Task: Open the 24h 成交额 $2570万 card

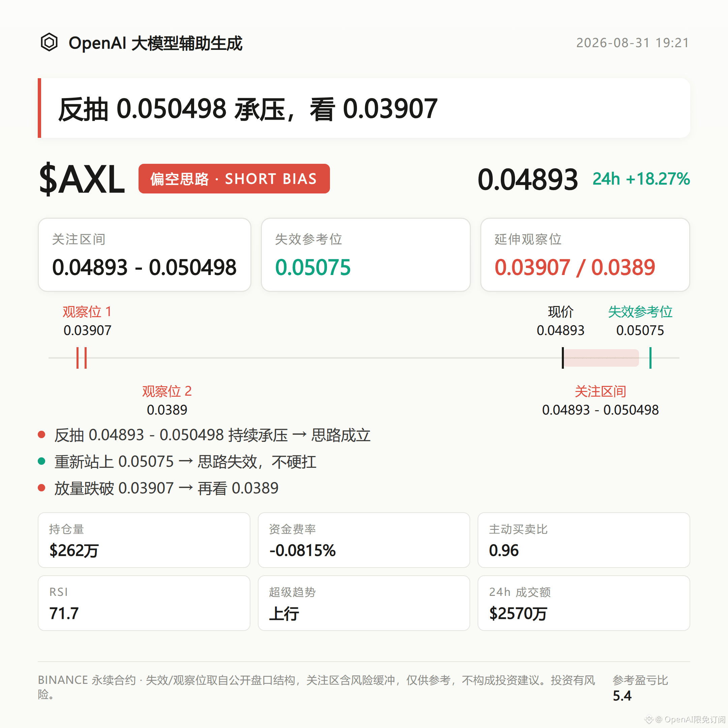Action: pyautogui.click(x=584, y=603)
